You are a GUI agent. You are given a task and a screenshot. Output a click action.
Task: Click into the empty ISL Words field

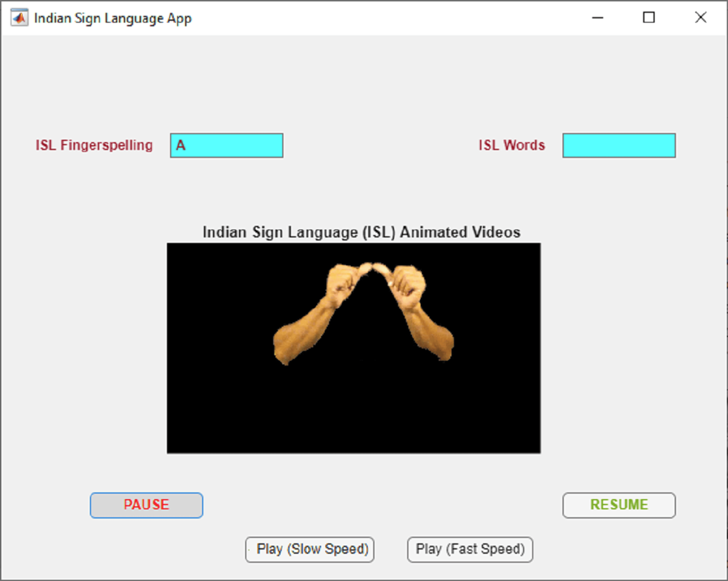619,146
